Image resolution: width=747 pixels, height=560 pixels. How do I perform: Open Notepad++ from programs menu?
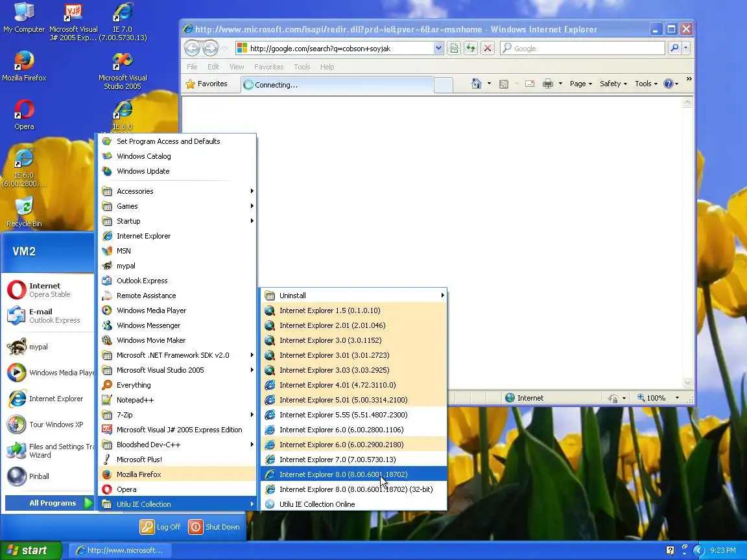coord(177,400)
